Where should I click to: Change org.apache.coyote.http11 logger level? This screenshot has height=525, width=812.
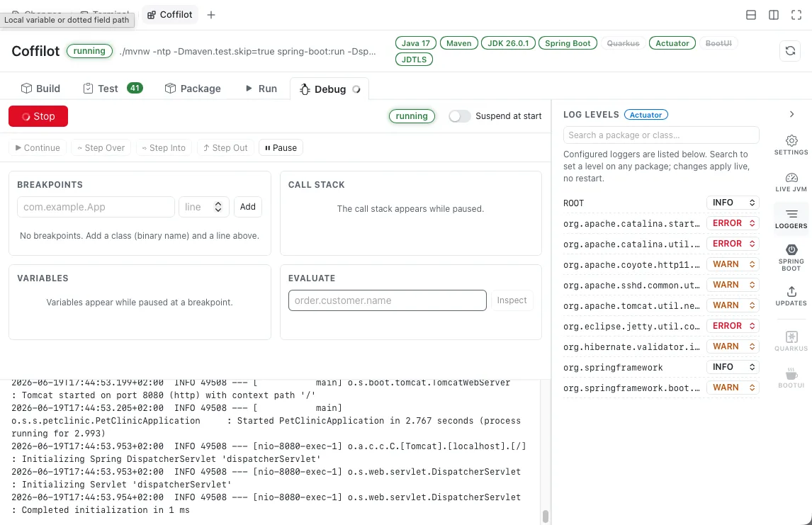click(x=732, y=264)
